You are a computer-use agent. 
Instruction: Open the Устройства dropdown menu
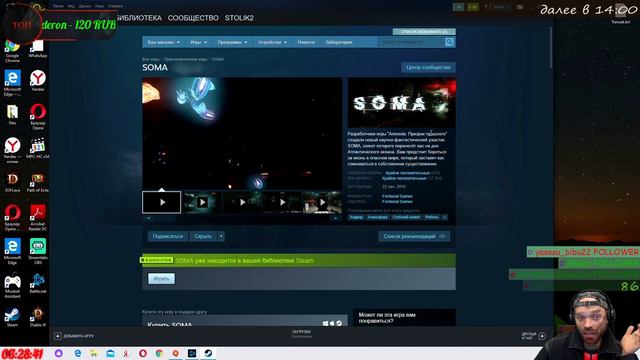click(272, 42)
